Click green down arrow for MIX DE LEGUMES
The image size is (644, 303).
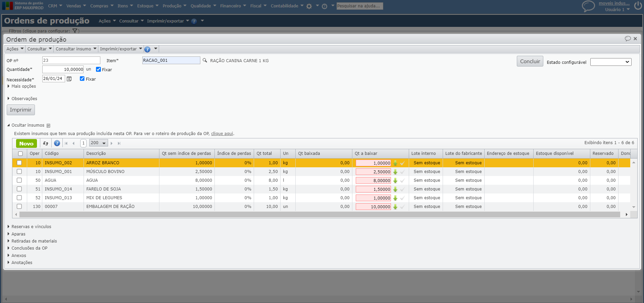coord(395,198)
